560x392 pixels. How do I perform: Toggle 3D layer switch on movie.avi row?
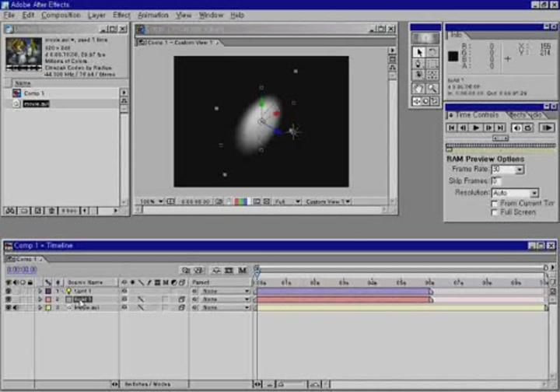[x=182, y=307]
